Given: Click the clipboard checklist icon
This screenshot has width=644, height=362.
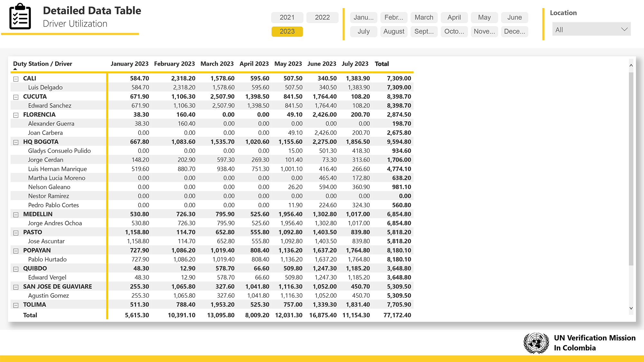Looking at the screenshot, I should [x=20, y=16].
